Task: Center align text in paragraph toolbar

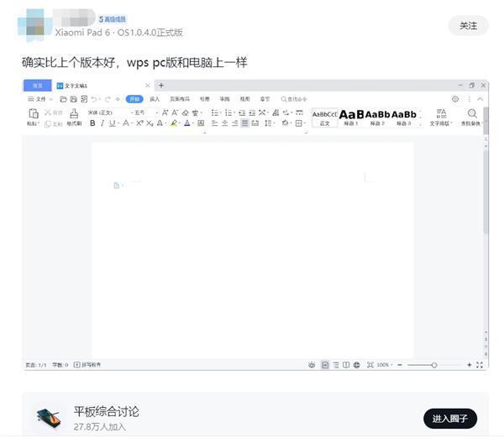Action: tap(225, 123)
